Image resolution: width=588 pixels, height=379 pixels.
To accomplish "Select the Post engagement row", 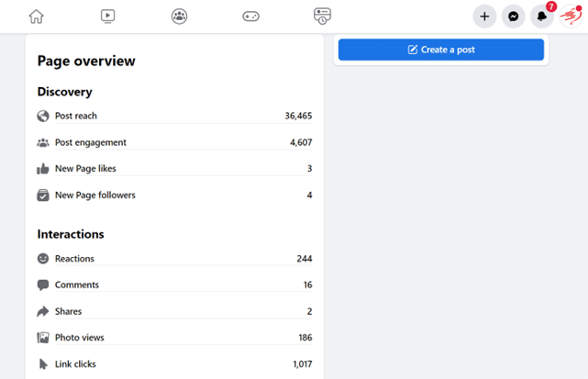I will [174, 142].
